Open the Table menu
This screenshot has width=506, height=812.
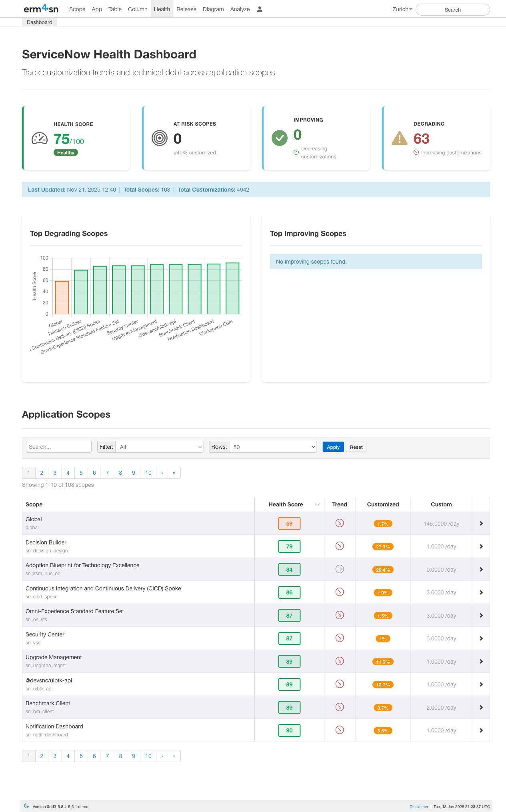[x=115, y=9]
